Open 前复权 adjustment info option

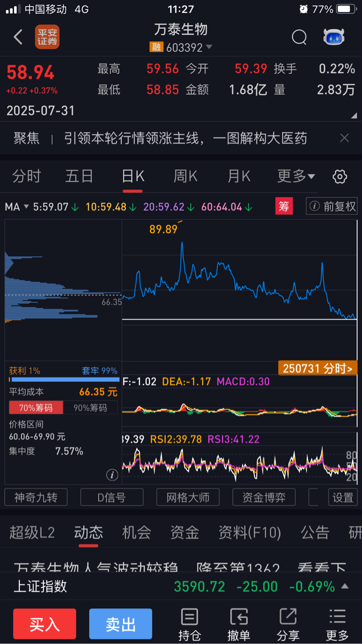pyautogui.click(x=332, y=206)
